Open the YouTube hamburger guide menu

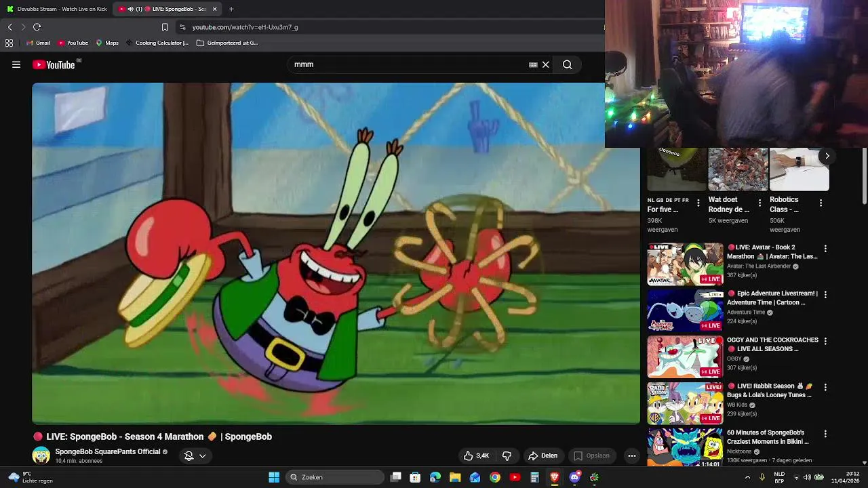click(16, 65)
